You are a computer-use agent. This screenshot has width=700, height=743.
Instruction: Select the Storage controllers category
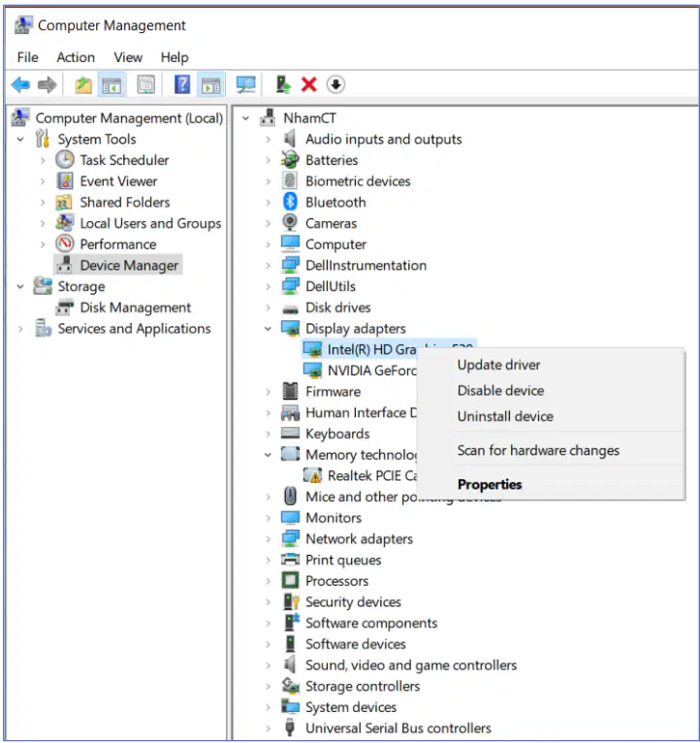[363, 686]
